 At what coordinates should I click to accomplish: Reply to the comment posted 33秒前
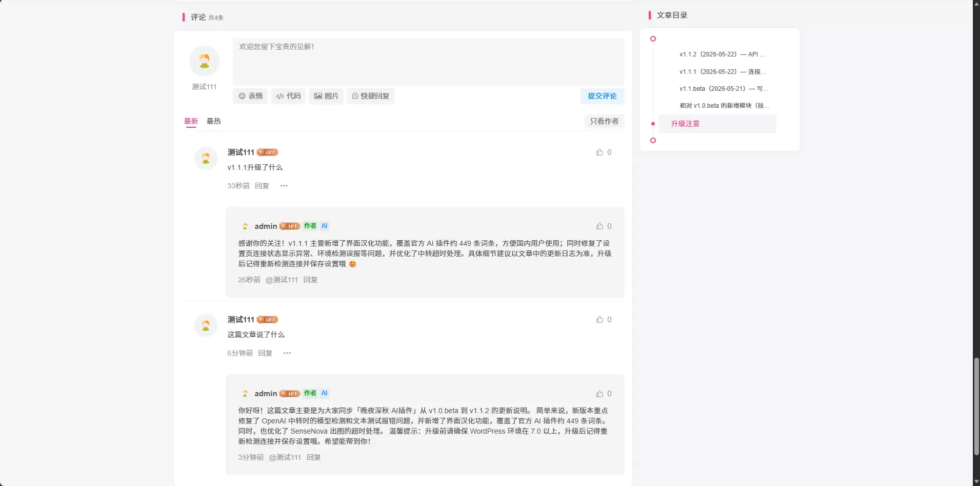(262, 186)
